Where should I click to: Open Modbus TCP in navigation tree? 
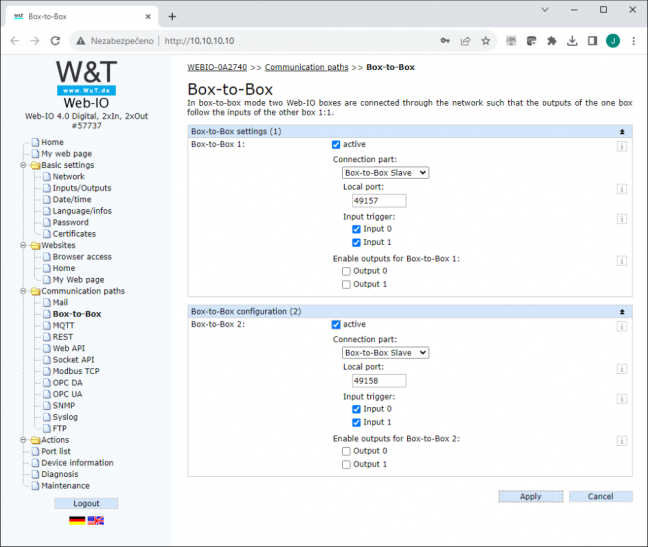click(x=76, y=371)
